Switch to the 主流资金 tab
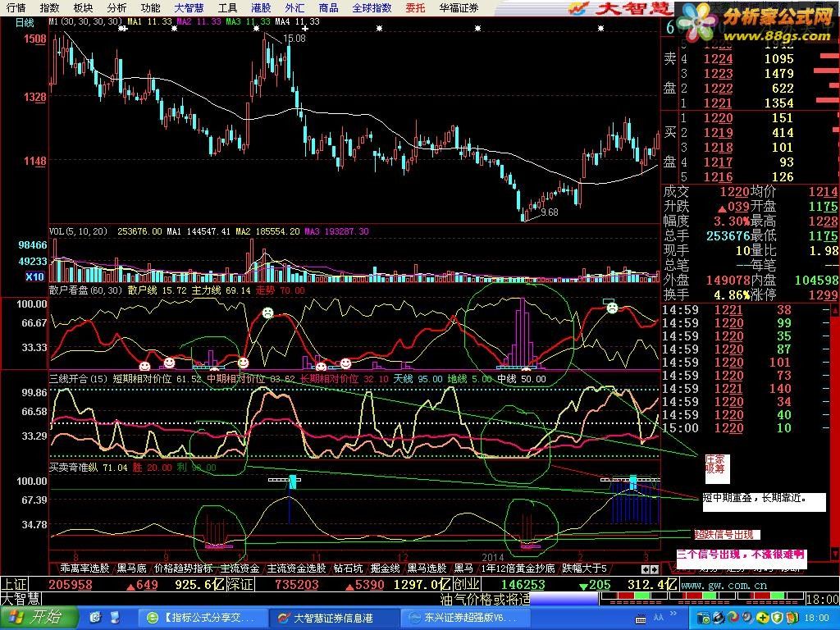The width and height of the screenshot is (840, 630). pos(240,568)
